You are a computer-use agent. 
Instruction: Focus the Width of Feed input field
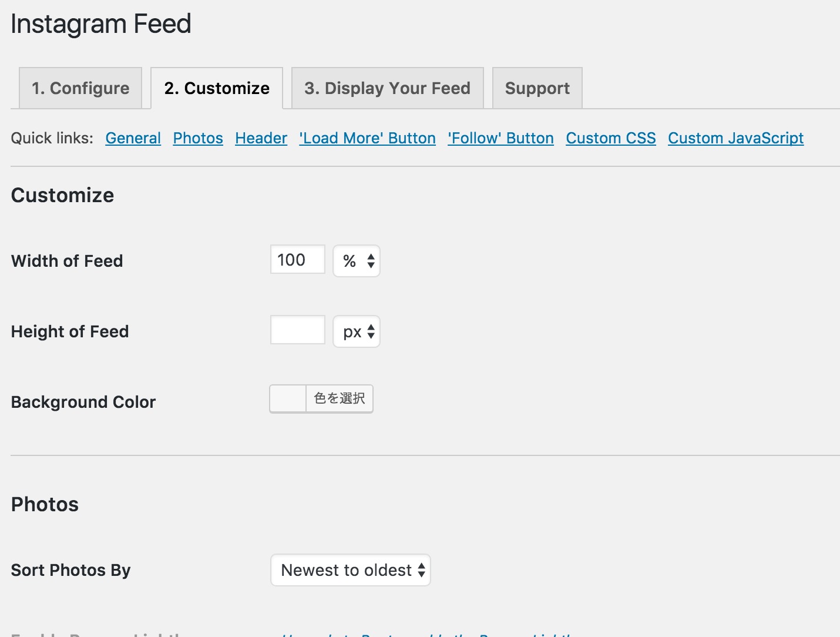tap(298, 260)
